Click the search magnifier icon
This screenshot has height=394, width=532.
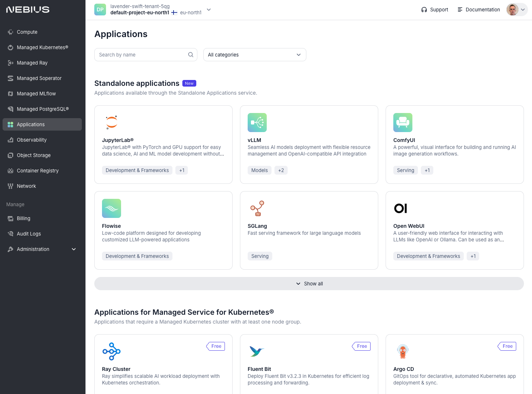[x=191, y=55]
